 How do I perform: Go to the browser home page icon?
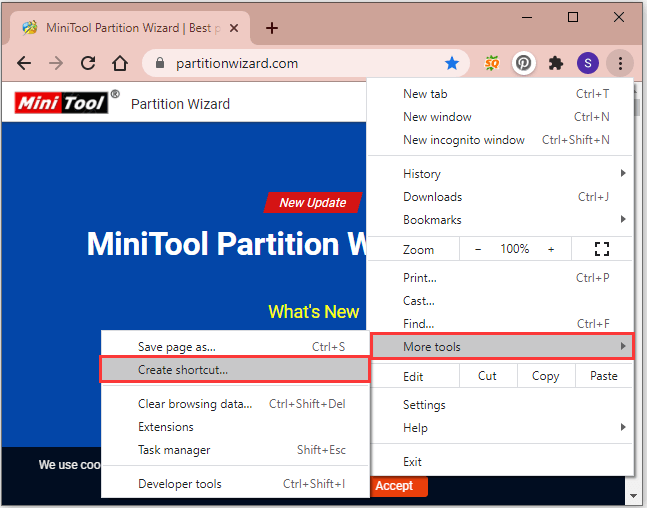pos(120,63)
